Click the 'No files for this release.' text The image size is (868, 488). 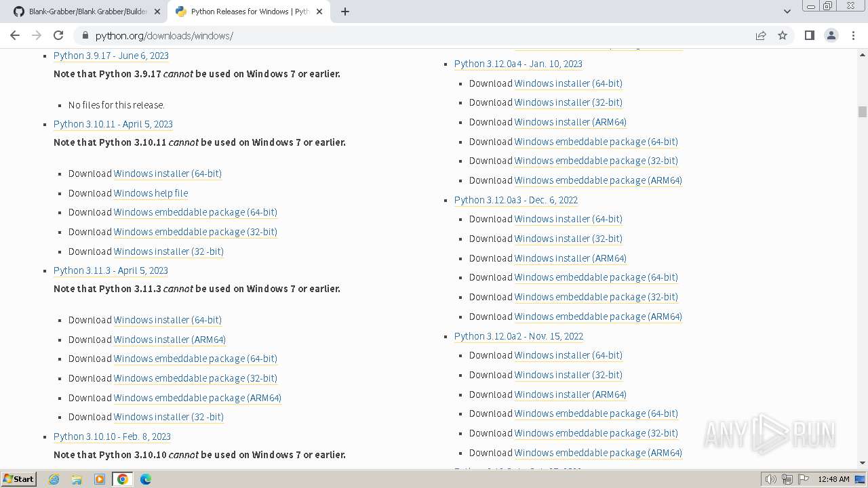117,105
